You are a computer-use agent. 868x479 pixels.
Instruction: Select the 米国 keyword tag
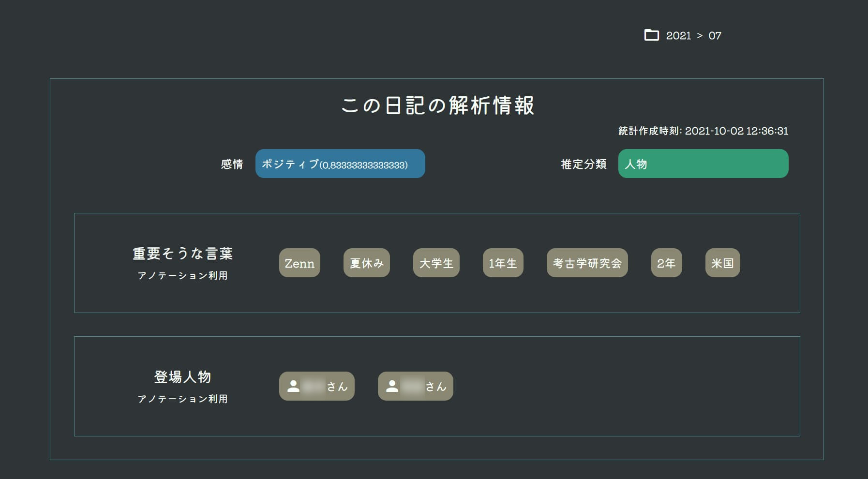pyautogui.click(x=722, y=263)
